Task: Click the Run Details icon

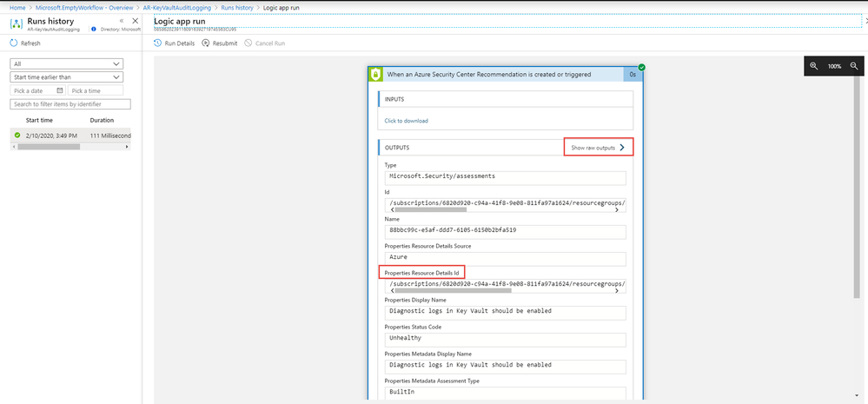Action: [x=158, y=43]
